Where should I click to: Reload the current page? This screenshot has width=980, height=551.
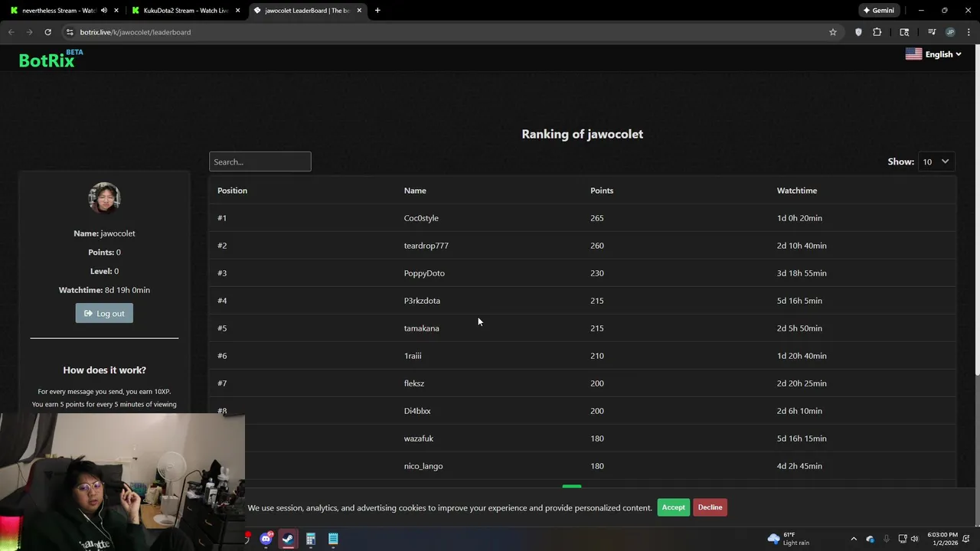click(47, 32)
